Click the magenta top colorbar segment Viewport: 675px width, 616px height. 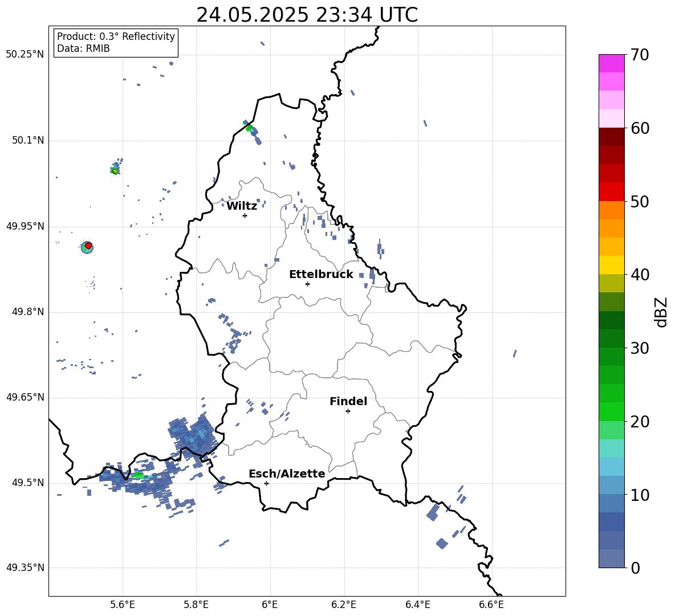coord(611,63)
